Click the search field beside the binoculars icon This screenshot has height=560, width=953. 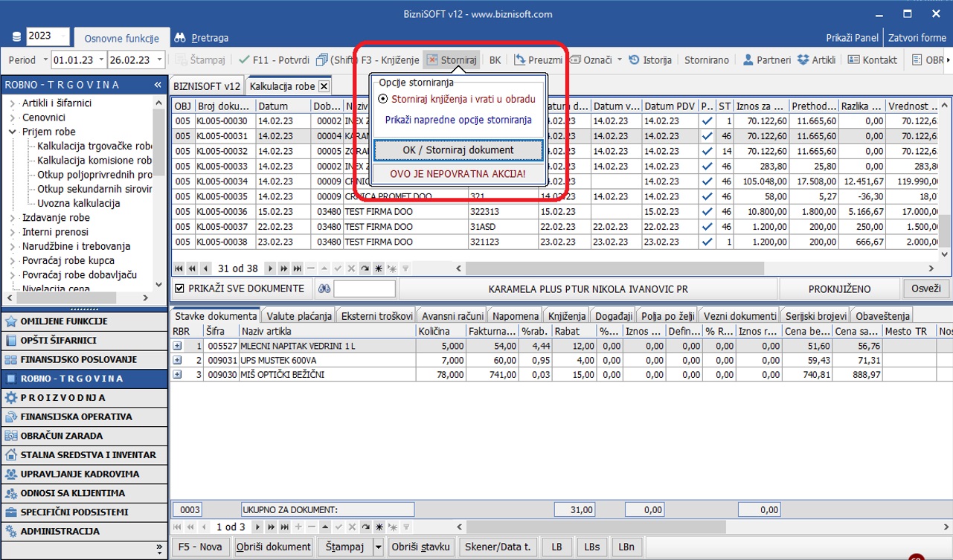(365, 289)
